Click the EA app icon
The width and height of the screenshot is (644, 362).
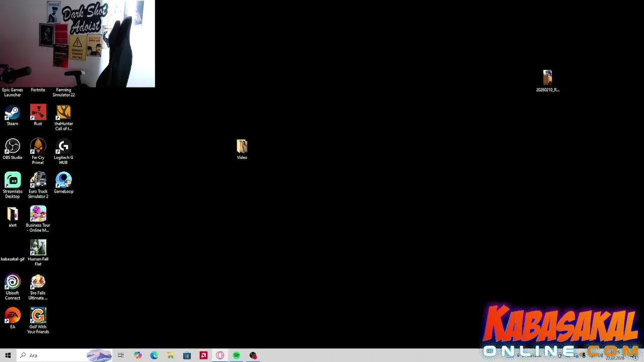(13, 315)
